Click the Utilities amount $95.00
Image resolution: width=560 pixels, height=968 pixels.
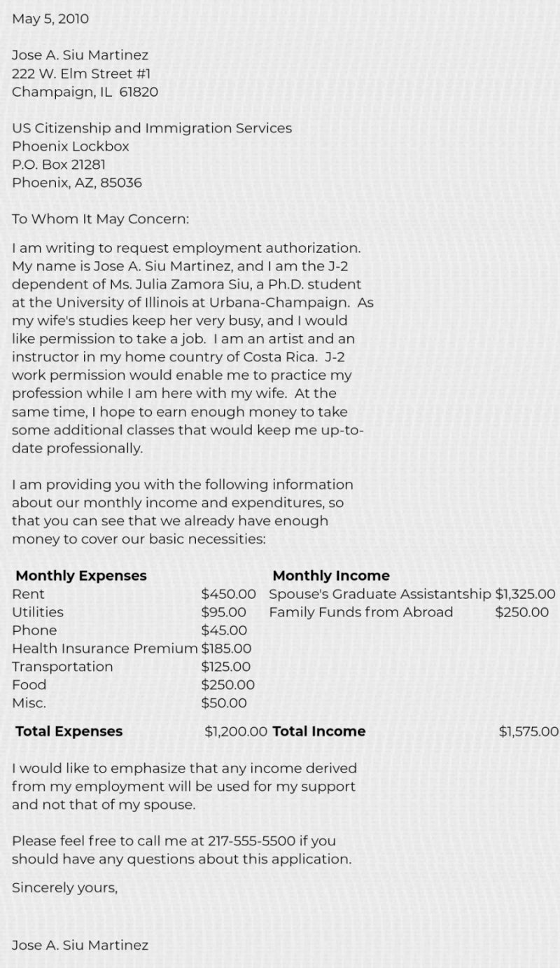point(223,612)
